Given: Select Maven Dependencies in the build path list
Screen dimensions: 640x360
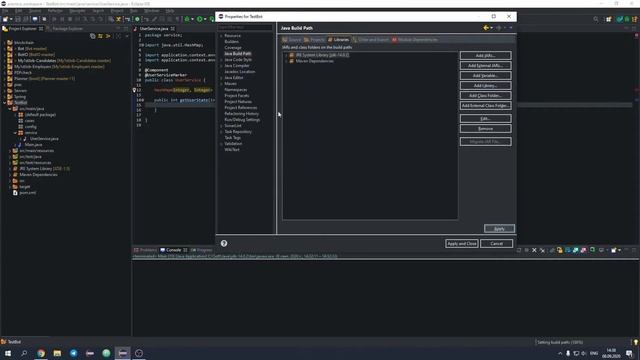Looking at the screenshot, I should (314, 61).
